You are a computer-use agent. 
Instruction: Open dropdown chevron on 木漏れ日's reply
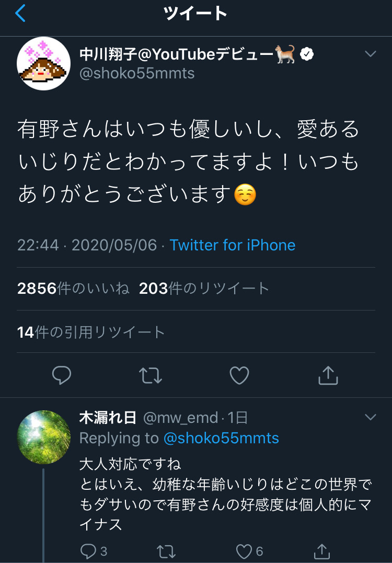pyautogui.click(x=370, y=417)
